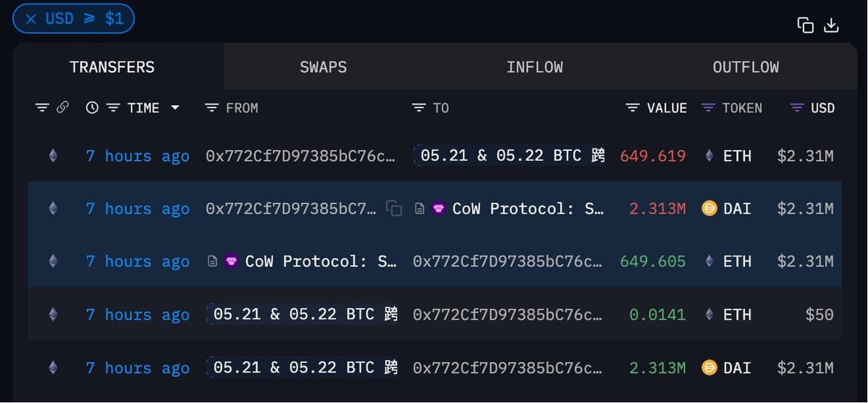Click the DAI token icon in second row
868x403 pixels.
(x=709, y=209)
